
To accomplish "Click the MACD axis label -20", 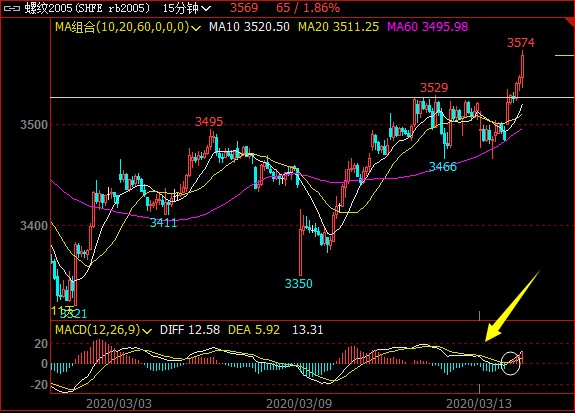I will [x=39, y=385].
